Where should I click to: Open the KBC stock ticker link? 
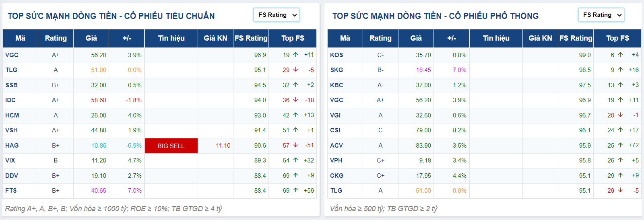click(336, 85)
